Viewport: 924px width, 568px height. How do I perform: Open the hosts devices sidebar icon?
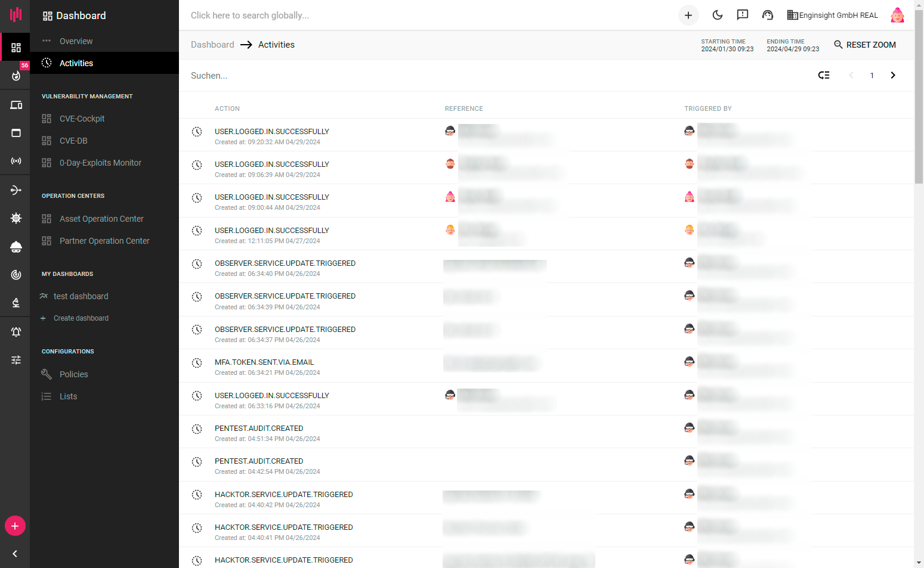tap(16, 105)
